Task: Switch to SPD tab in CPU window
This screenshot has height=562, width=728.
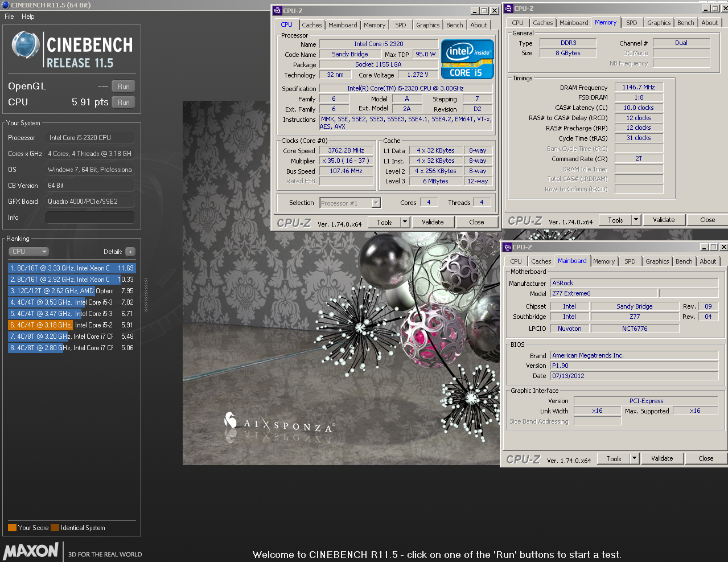Action: (401, 25)
